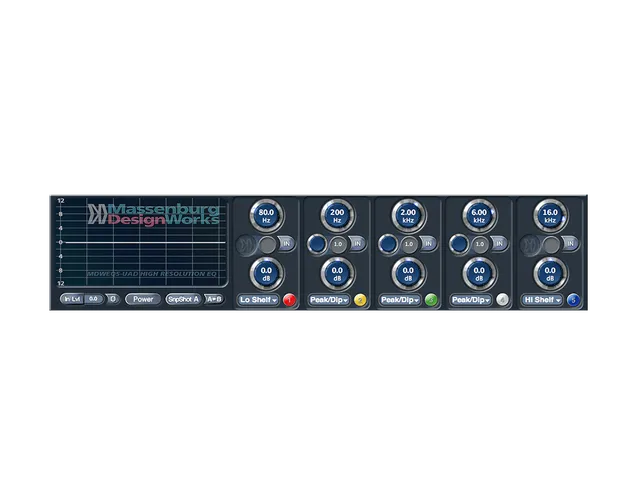Click the In Lvl 0.0 value field

[x=94, y=299]
